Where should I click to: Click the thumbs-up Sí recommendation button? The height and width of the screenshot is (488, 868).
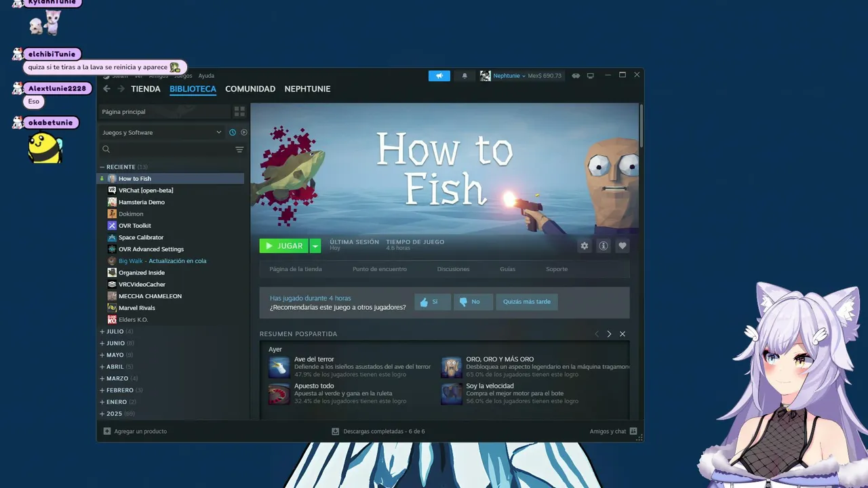pyautogui.click(x=433, y=302)
